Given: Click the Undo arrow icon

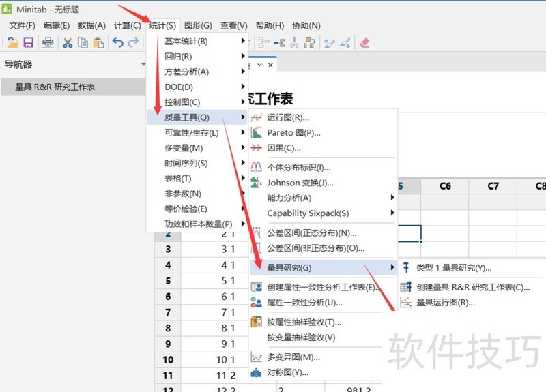Looking at the screenshot, I should 117,42.
